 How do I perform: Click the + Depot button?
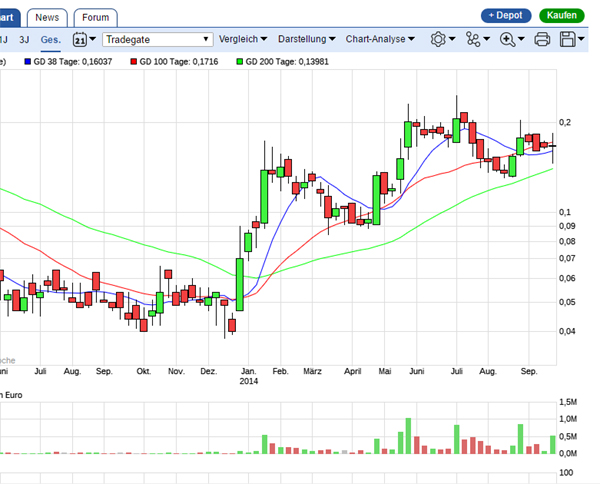tap(506, 15)
